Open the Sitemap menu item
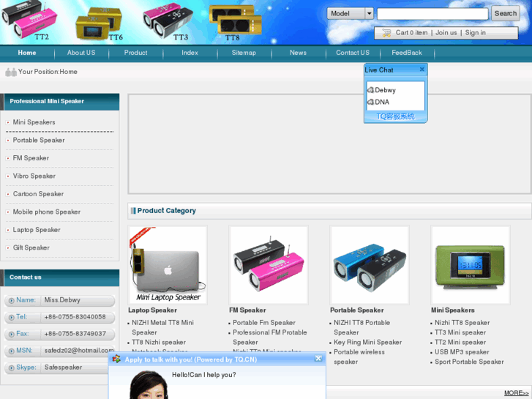The height and width of the screenshot is (399, 532). point(244,53)
